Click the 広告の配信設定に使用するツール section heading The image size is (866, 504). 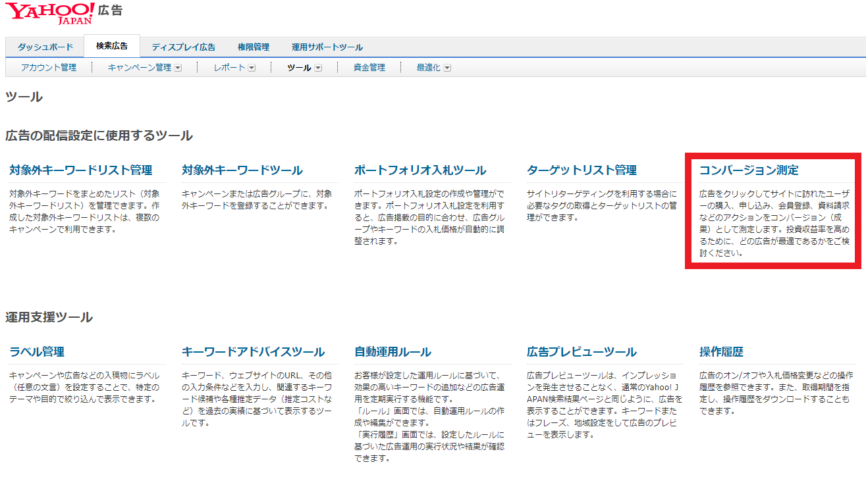click(99, 136)
